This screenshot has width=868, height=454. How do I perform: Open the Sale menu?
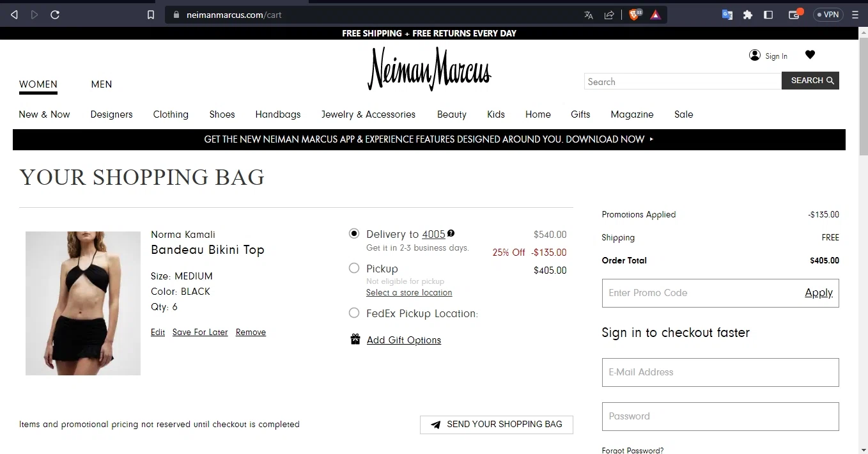684,114
